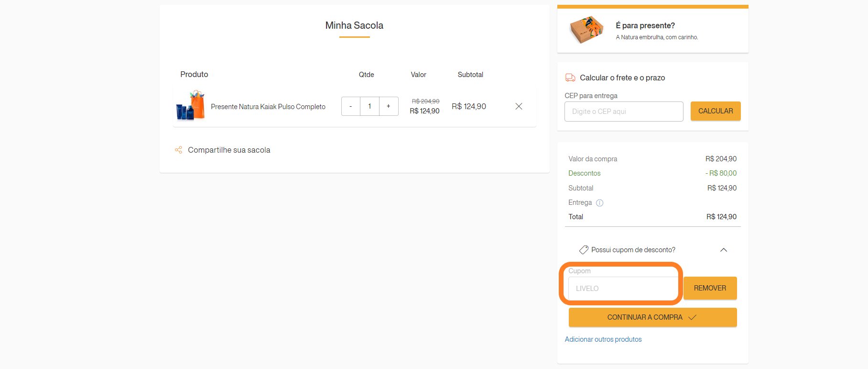The image size is (868, 369).
Task: Increase quantity with the plus button
Action: tap(389, 106)
